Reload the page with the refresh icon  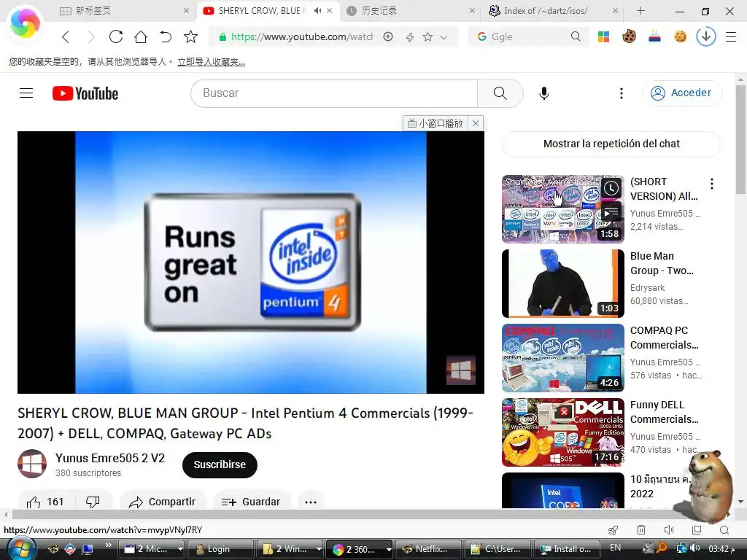pos(116,36)
